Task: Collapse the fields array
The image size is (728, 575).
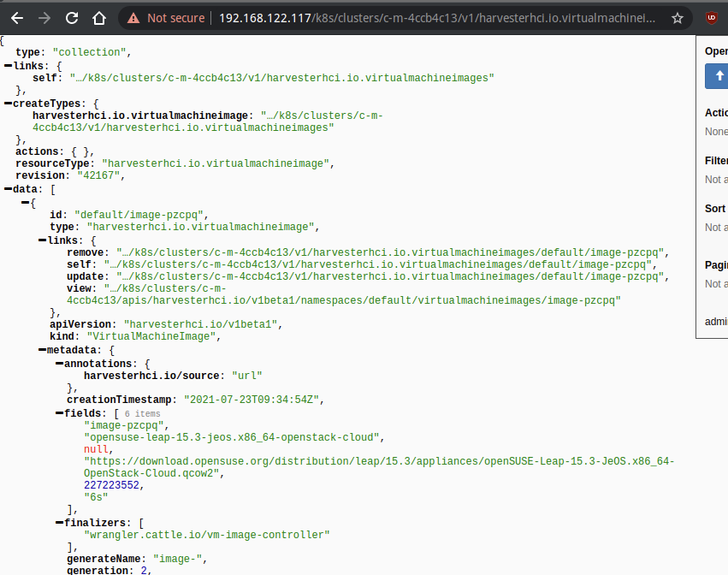Action: 62,412
